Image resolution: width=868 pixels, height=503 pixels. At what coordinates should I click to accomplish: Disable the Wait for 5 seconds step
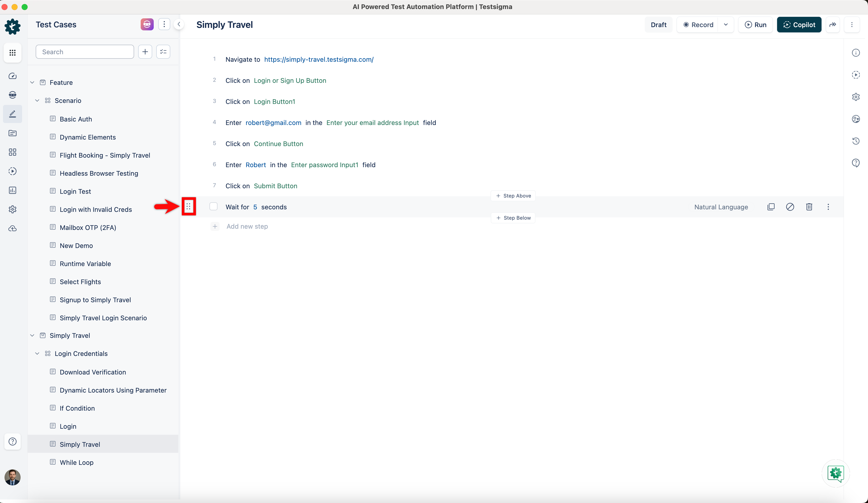pyautogui.click(x=790, y=207)
